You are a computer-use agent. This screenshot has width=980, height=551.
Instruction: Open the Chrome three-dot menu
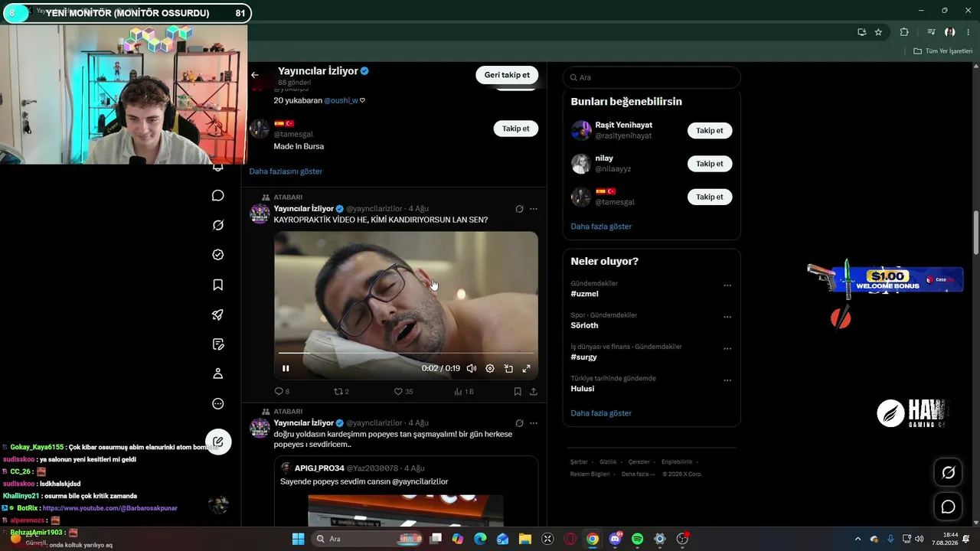tap(969, 32)
